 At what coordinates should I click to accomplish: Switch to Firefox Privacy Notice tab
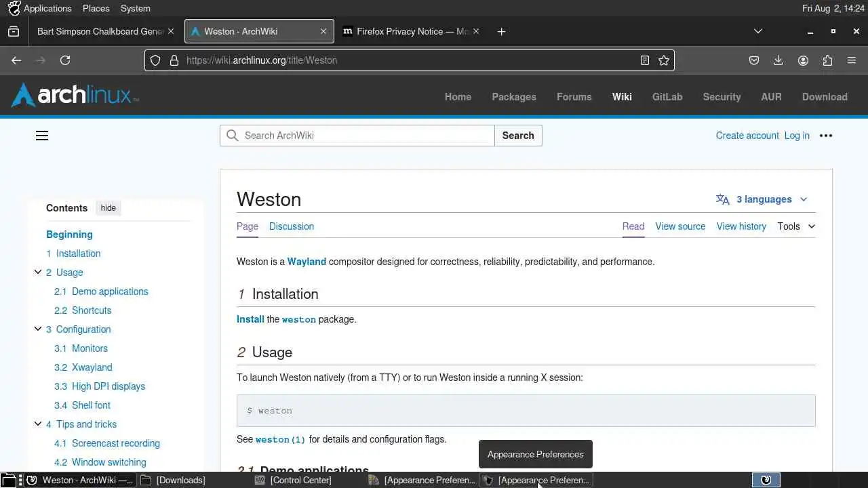point(412,31)
